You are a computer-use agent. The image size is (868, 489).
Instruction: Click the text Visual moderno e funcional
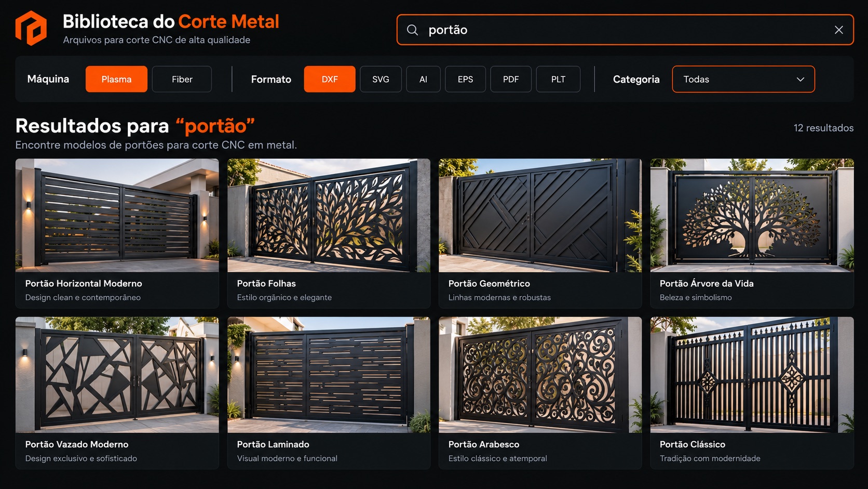[287, 458]
